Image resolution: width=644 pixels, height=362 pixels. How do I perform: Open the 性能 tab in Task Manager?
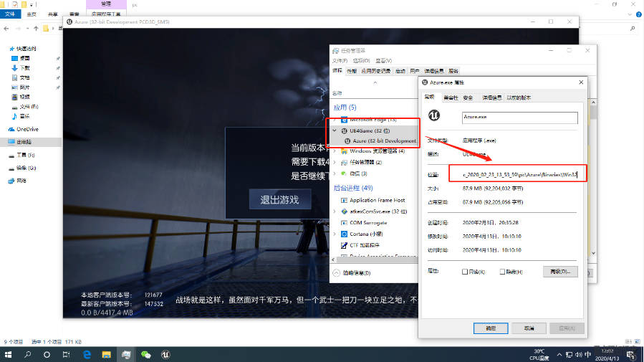click(351, 71)
